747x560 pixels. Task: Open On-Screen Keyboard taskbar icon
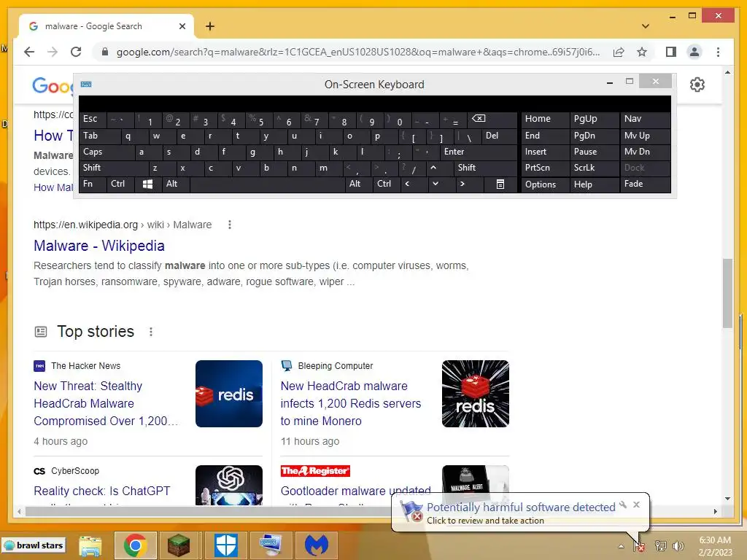271,545
